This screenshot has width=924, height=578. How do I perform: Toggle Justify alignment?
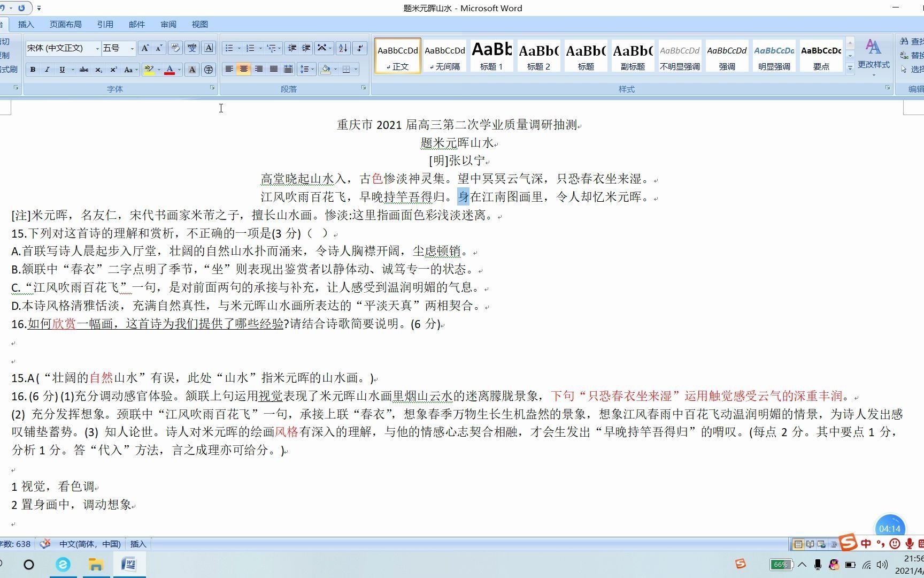coord(273,69)
